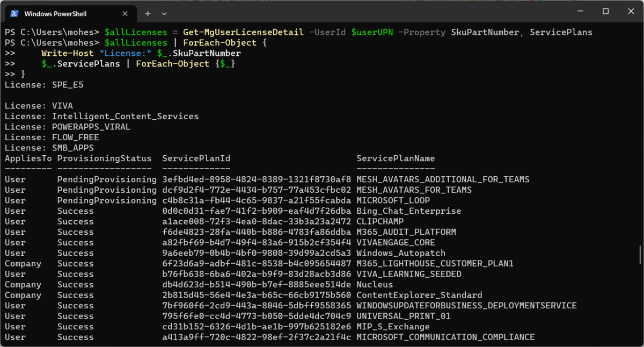Click Company value in the Nucleus row

click(x=23, y=285)
